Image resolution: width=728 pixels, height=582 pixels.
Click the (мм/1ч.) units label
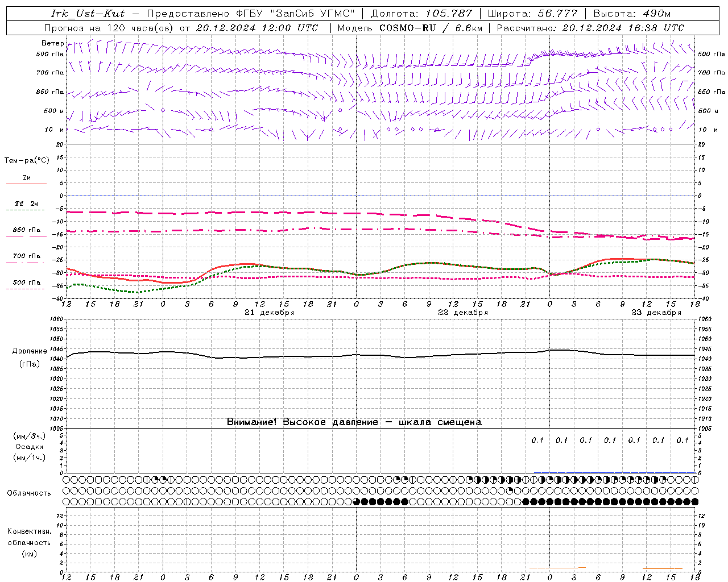click(x=30, y=458)
